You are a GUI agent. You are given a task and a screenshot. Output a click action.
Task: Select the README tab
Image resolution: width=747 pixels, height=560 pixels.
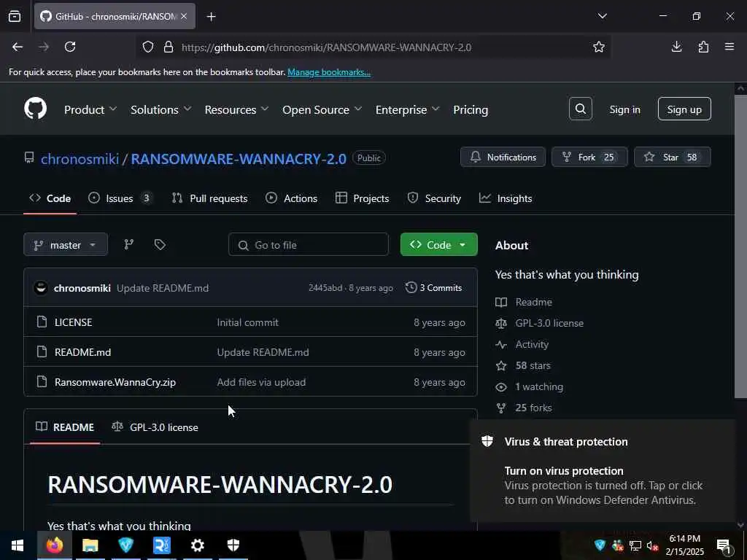pos(65,427)
